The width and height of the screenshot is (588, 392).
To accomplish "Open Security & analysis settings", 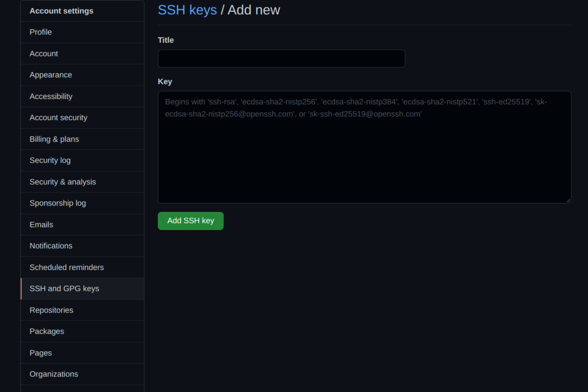I will (63, 182).
